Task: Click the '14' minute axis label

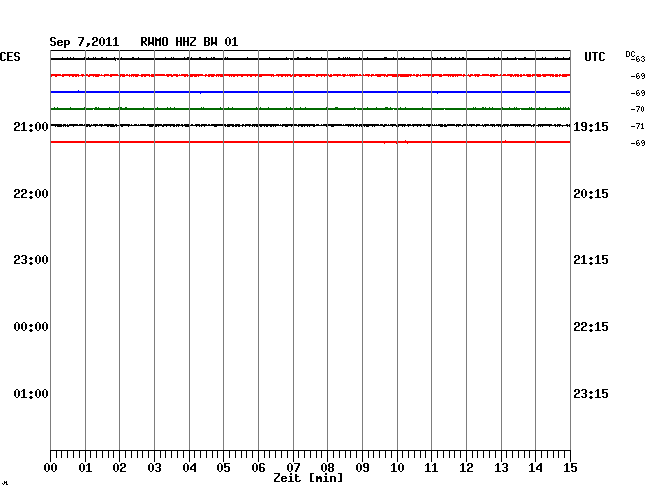Action: (x=535, y=467)
